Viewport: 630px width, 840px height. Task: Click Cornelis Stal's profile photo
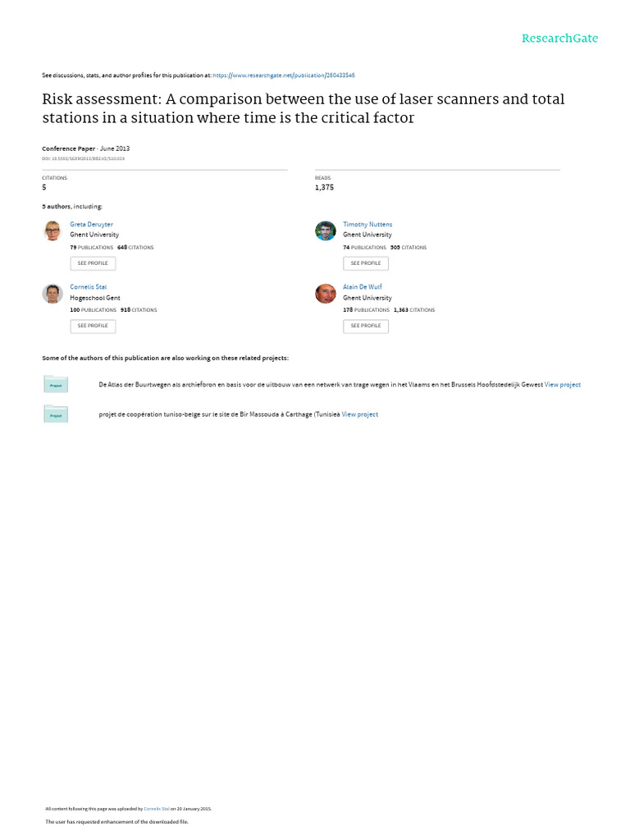click(x=52, y=294)
